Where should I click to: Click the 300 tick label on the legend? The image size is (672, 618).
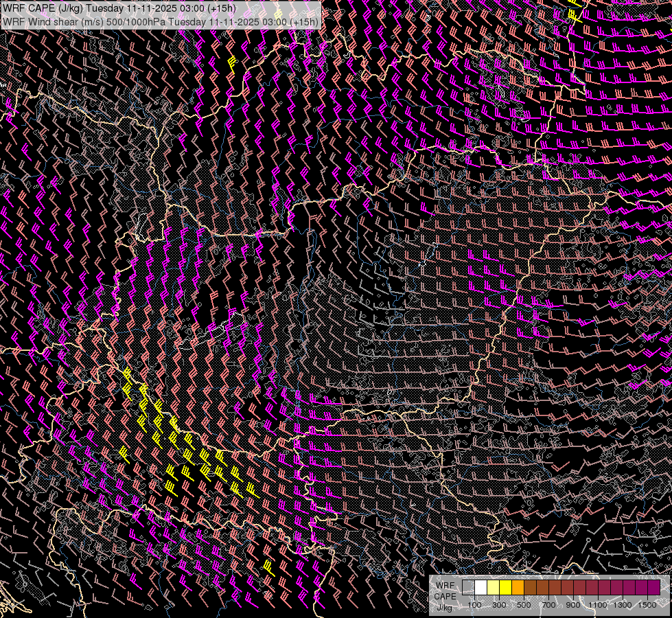point(499,605)
